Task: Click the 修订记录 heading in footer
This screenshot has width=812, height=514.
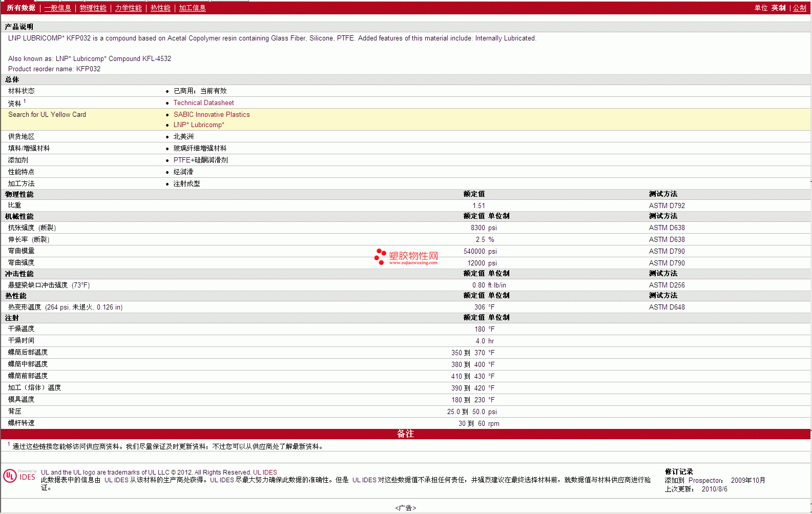Action: [x=679, y=472]
